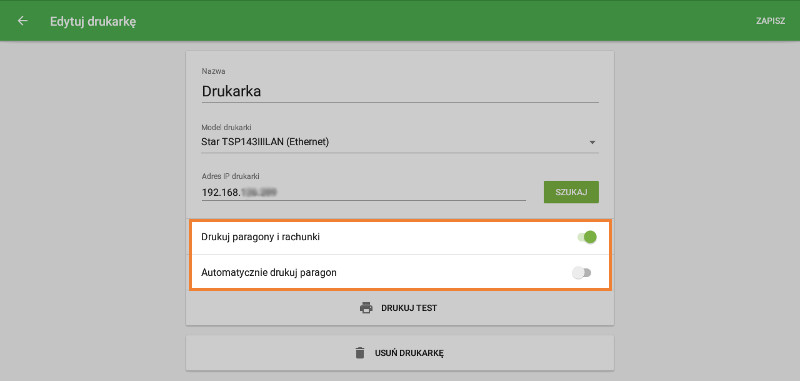
Task: Disable the Drukuj paragony i rachunki switch
Action: coord(587,237)
